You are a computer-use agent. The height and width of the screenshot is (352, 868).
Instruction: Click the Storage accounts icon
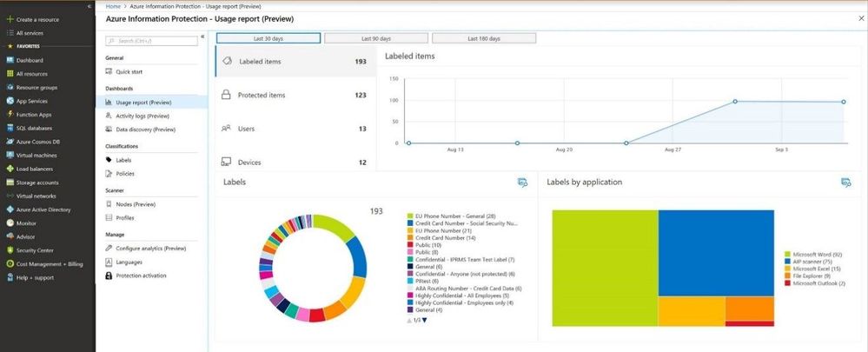click(10, 183)
